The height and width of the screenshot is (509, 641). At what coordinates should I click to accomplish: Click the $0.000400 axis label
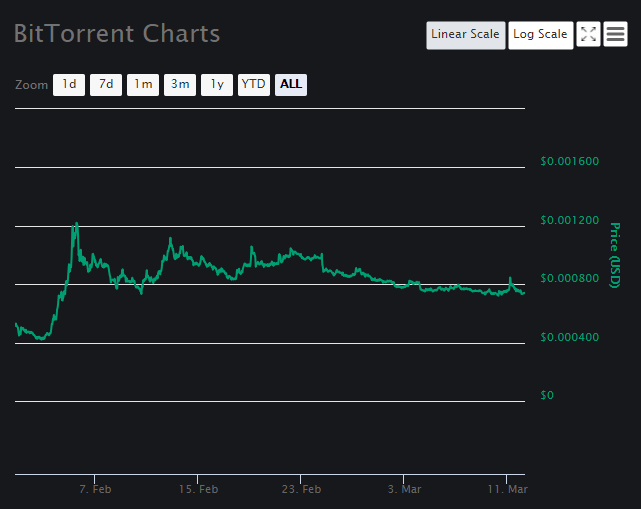(569, 337)
